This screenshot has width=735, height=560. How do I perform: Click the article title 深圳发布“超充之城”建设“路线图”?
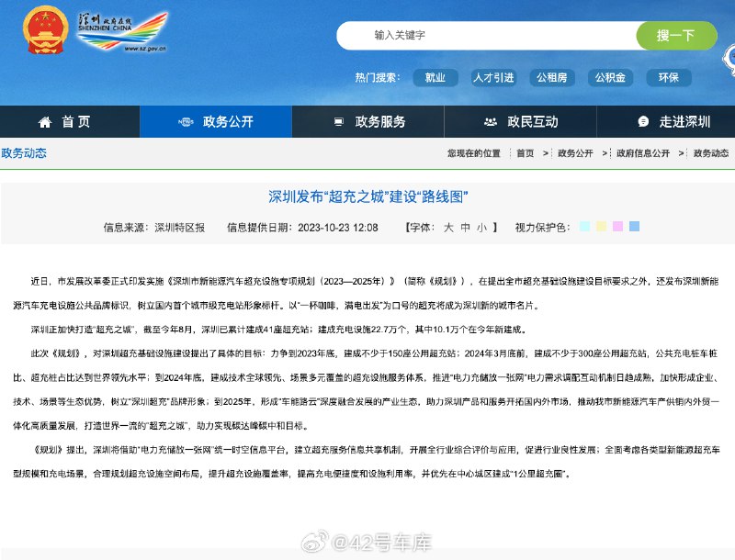tap(368, 196)
